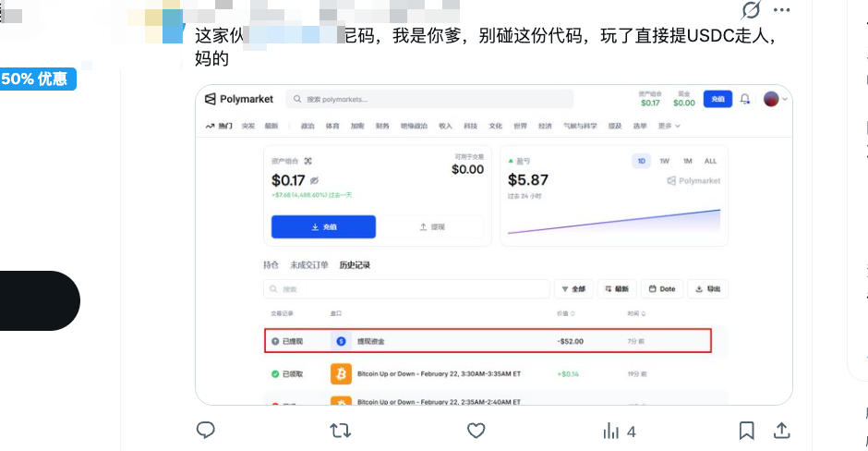Expand the 更多 category dropdown
868x451 pixels.
(x=669, y=126)
